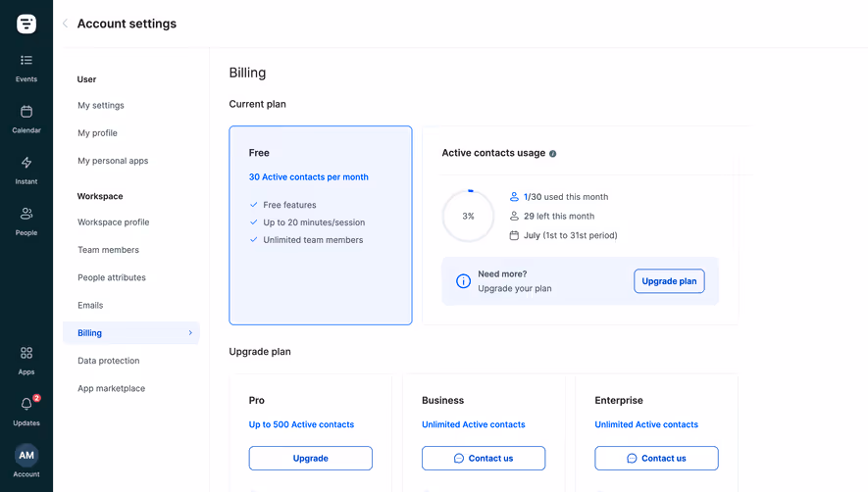Image resolution: width=868 pixels, height=492 pixels.
Task: Click the app logo icon in the sidebar
Action: click(26, 24)
